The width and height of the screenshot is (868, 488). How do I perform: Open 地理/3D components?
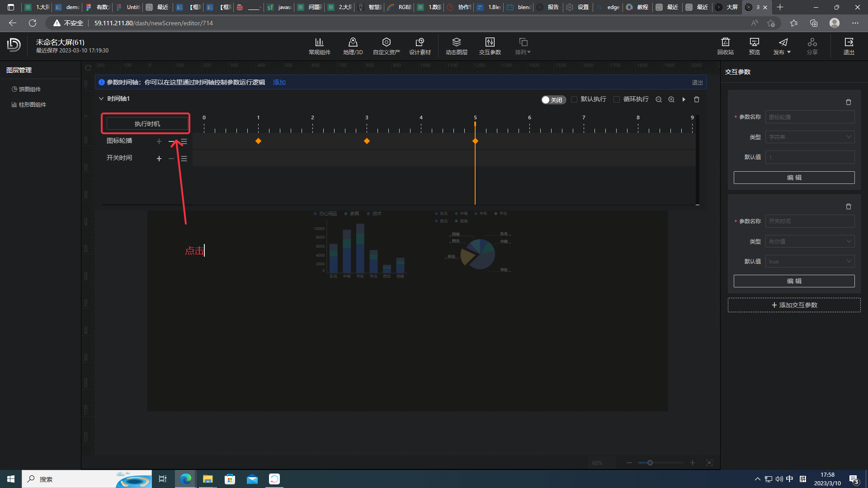(353, 46)
